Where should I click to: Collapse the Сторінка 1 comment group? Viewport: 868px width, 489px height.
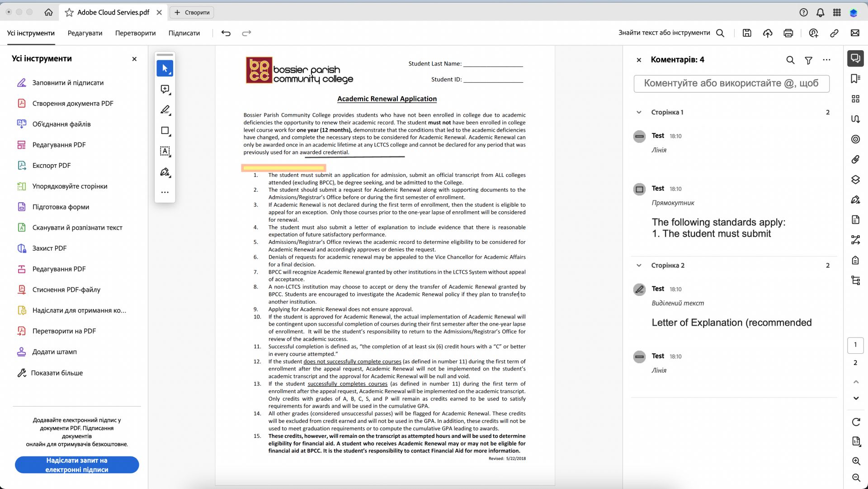[x=639, y=112]
